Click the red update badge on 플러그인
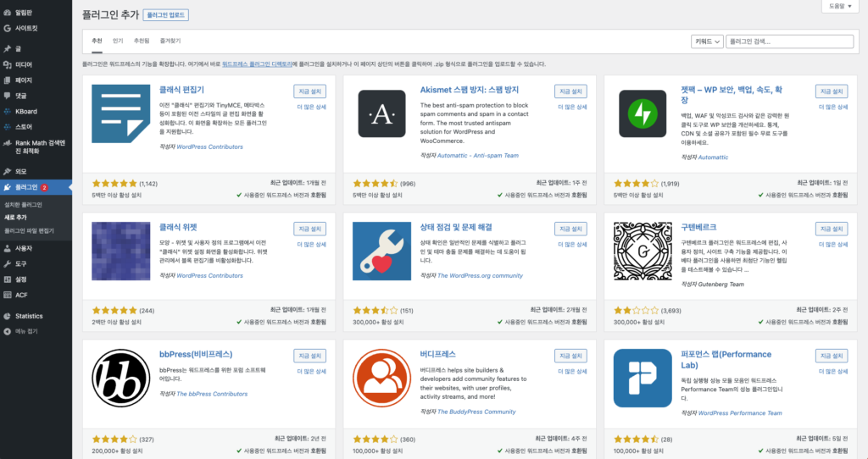This screenshot has height=459, width=868. pos(44,187)
